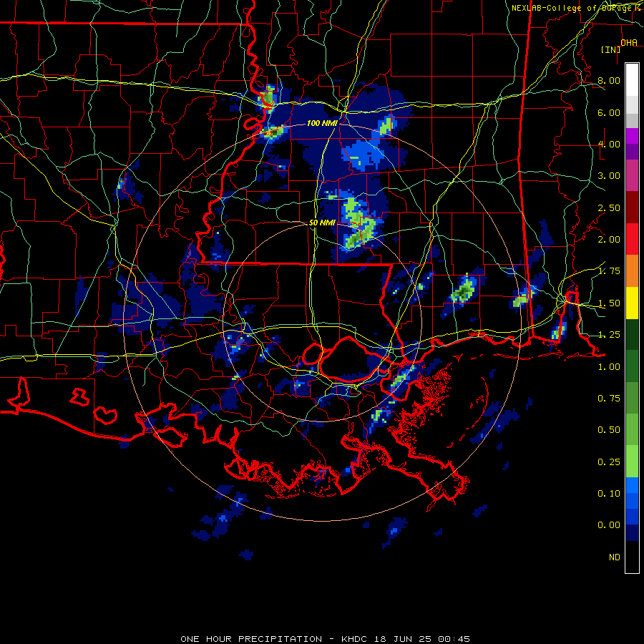Viewport: 644px width, 644px height.
Task: Click the 0.10 legend value
Action: click(609, 494)
